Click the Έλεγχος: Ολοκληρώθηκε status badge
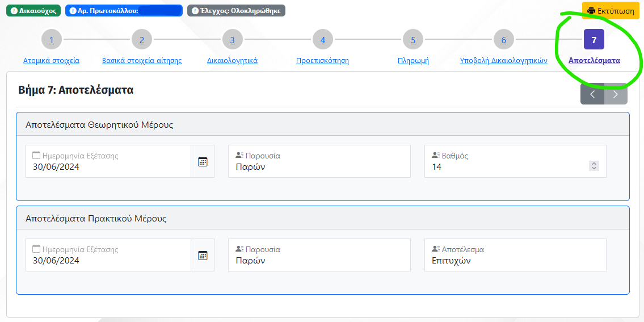 click(236, 11)
